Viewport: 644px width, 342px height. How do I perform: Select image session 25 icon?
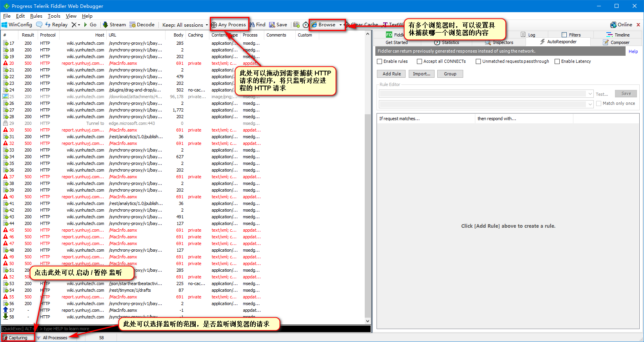click(x=5, y=97)
